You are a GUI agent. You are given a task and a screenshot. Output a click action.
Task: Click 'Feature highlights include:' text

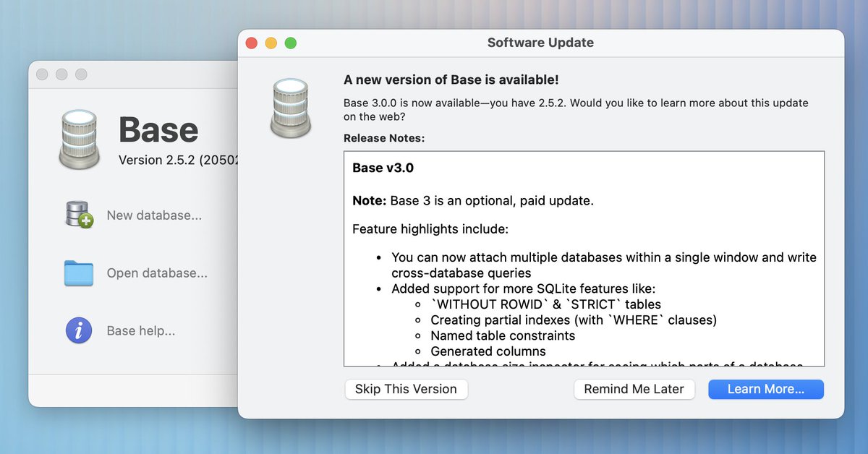point(430,229)
